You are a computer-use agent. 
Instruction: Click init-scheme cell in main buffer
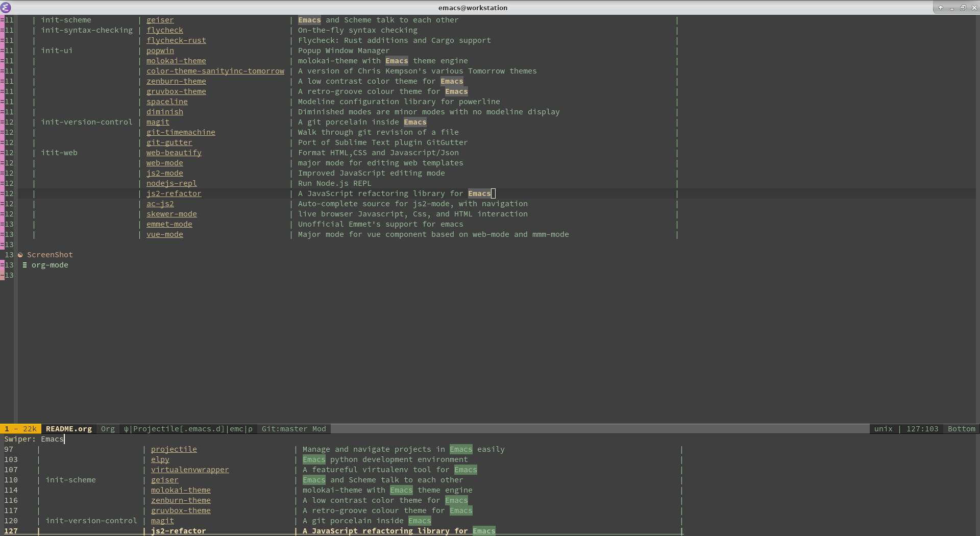point(66,20)
